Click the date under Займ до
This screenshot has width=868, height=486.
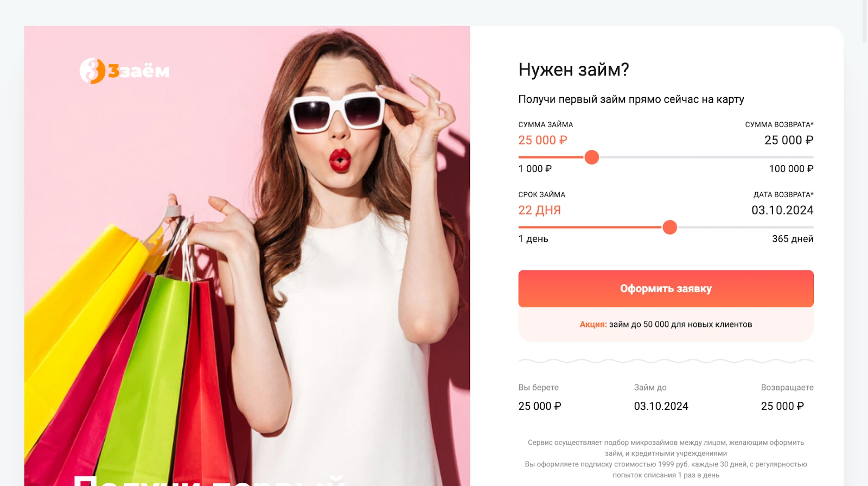tap(661, 406)
